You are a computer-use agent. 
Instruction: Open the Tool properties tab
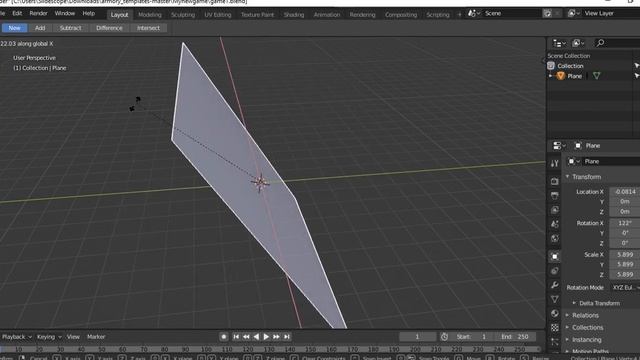(x=554, y=164)
